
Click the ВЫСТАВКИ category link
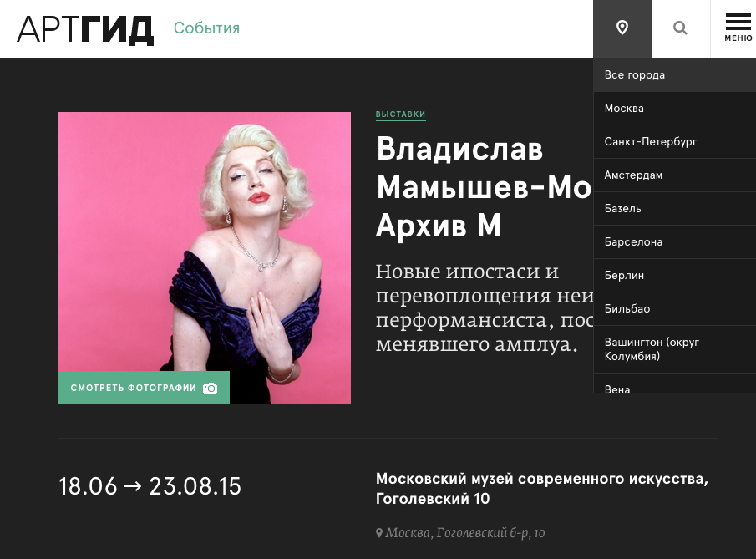coord(401,114)
